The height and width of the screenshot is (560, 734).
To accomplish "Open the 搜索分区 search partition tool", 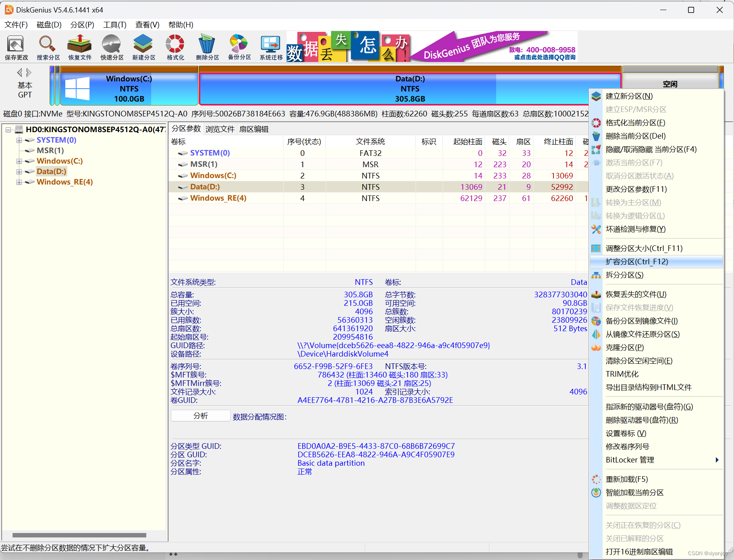I will [x=48, y=48].
